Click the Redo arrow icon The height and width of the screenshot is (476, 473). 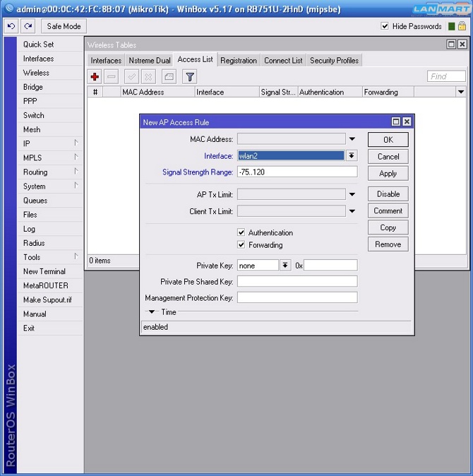point(28,26)
